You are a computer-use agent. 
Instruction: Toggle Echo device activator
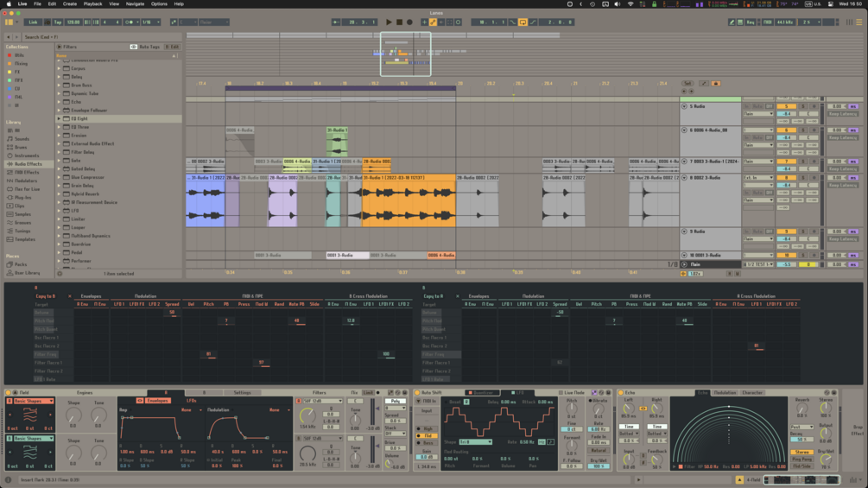point(620,392)
